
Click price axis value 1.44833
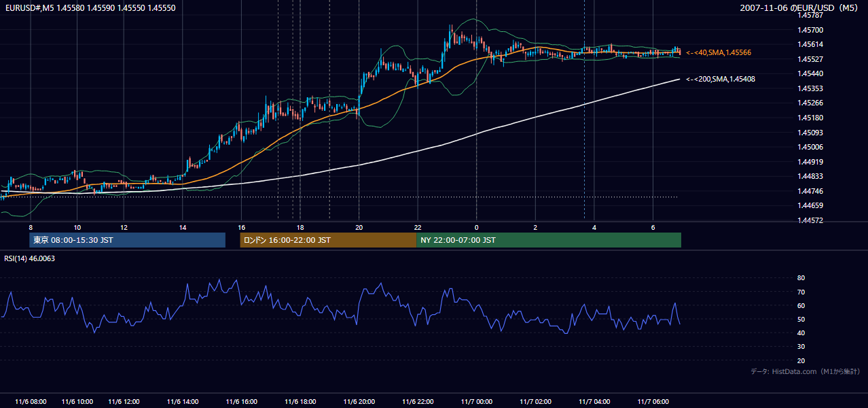click(x=810, y=176)
